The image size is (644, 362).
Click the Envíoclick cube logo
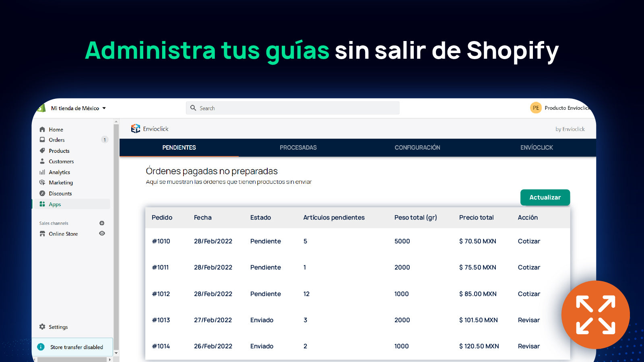coord(136,129)
